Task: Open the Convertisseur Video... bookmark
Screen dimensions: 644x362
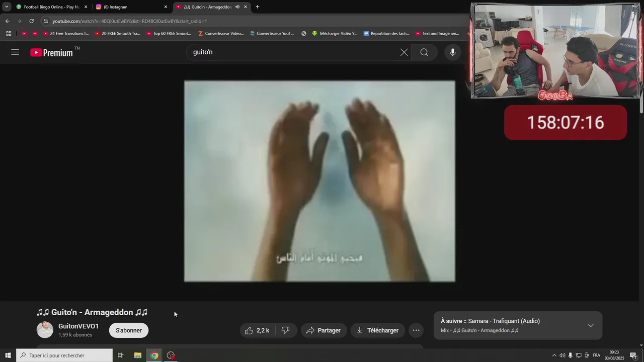Action: 221,34
